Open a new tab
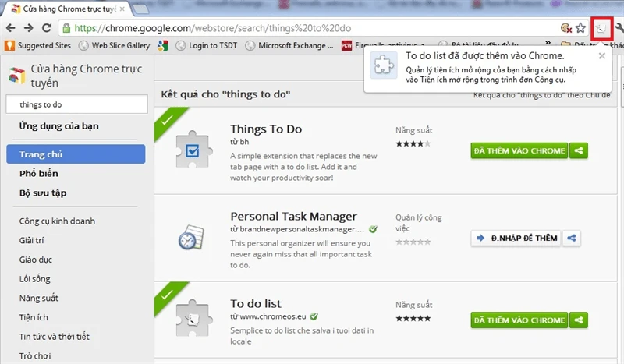The image size is (624, 364). pos(140,9)
